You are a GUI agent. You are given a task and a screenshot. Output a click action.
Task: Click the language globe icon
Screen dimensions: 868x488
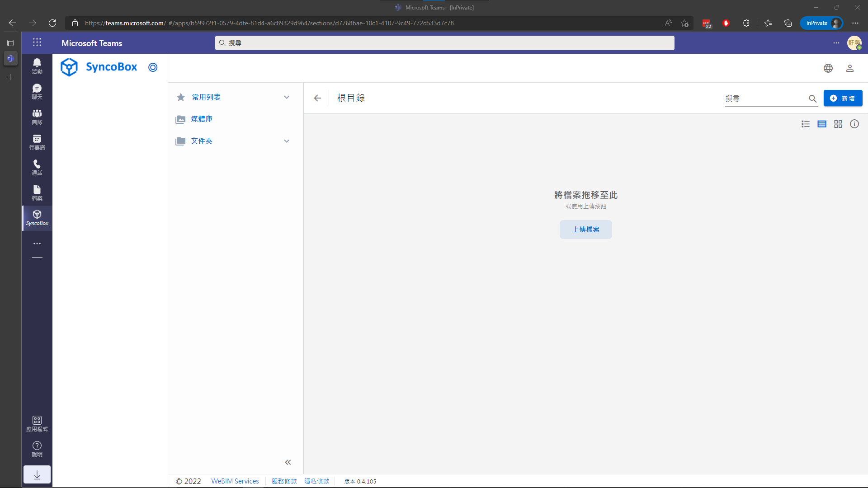coord(828,68)
